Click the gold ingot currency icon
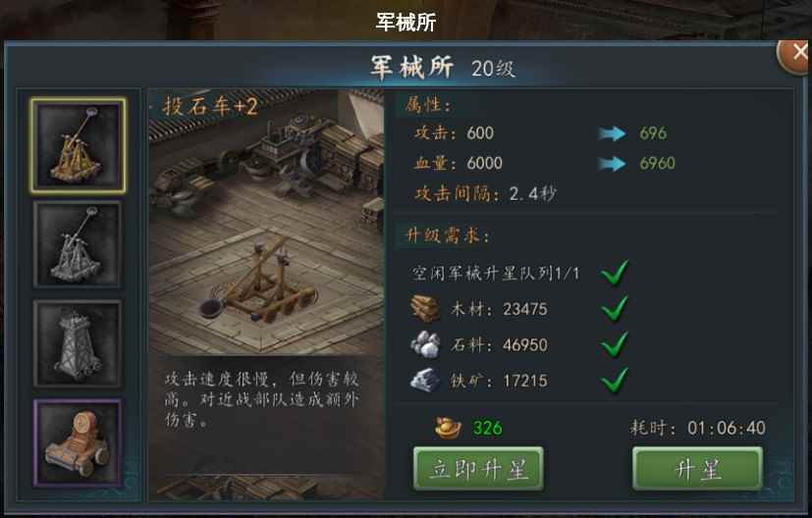This screenshot has width=812, height=518. click(x=448, y=428)
